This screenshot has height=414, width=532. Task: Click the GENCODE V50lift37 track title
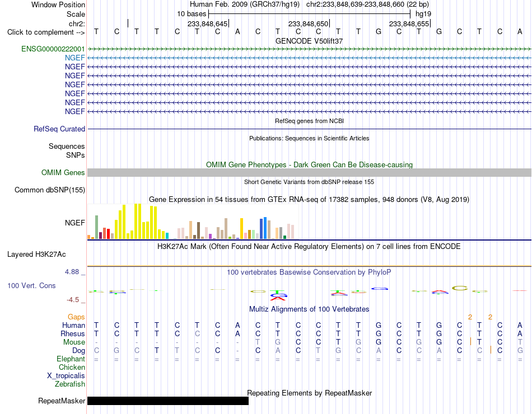[x=309, y=41]
